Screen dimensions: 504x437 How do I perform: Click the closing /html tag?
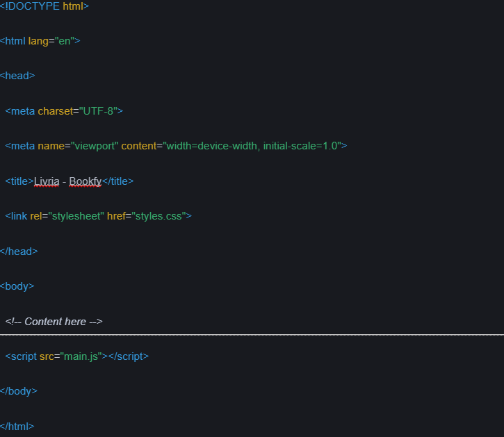coord(17,427)
